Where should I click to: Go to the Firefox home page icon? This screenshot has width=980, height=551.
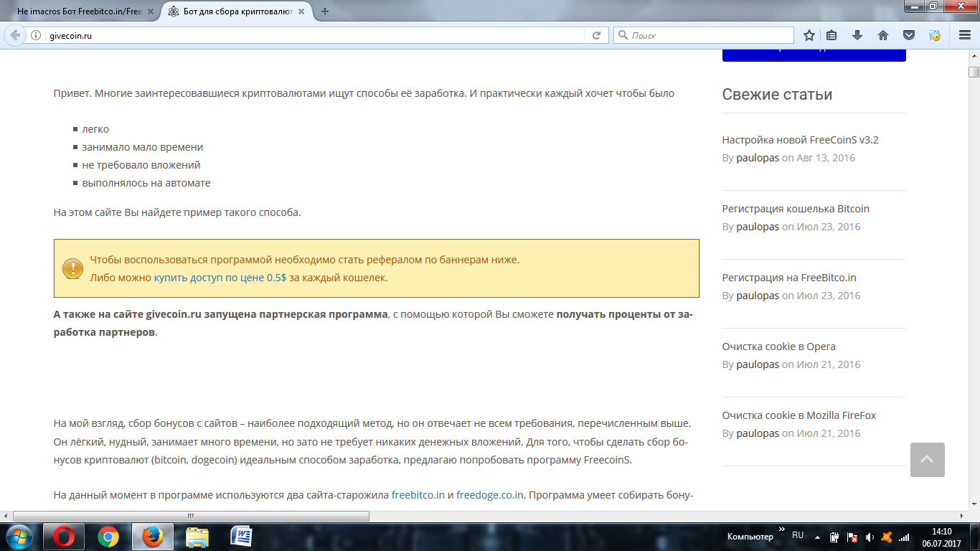883,35
